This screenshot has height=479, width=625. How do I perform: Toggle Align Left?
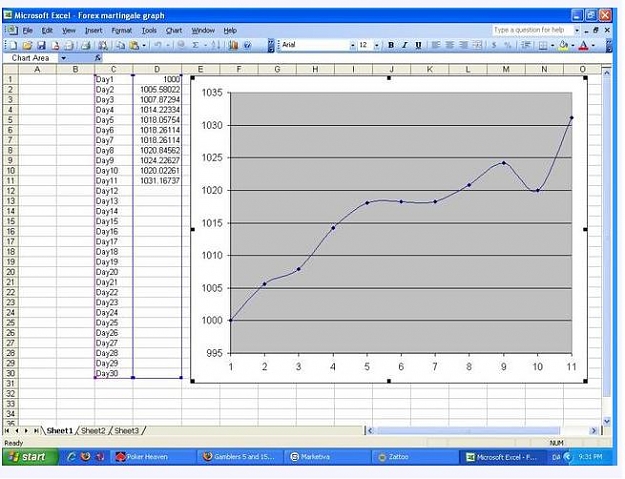(x=436, y=45)
